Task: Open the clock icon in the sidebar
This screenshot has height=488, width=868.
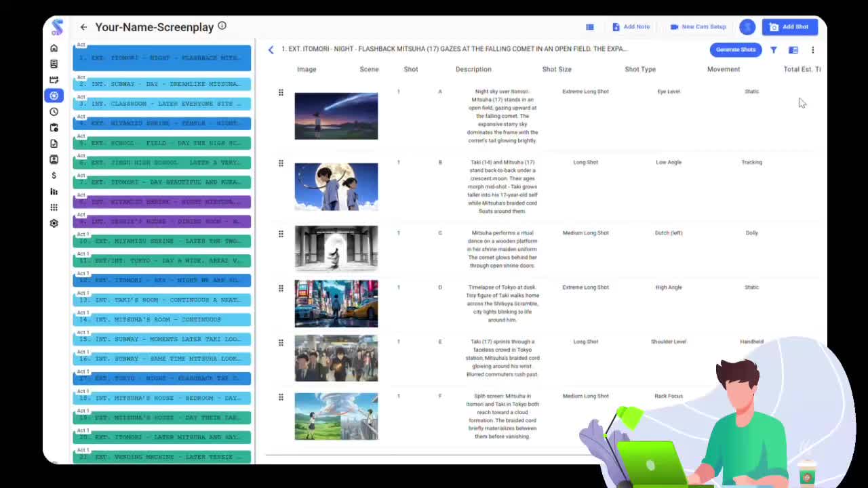Action: (54, 112)
